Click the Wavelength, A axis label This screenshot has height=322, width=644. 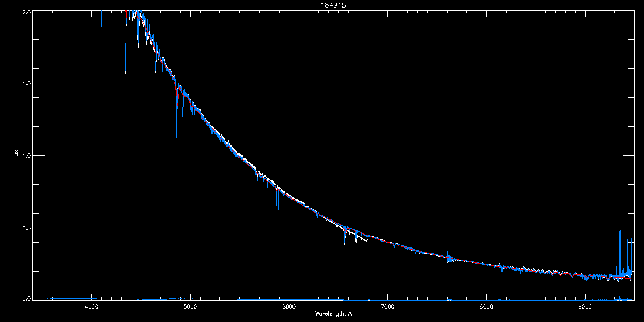(333, 313)
